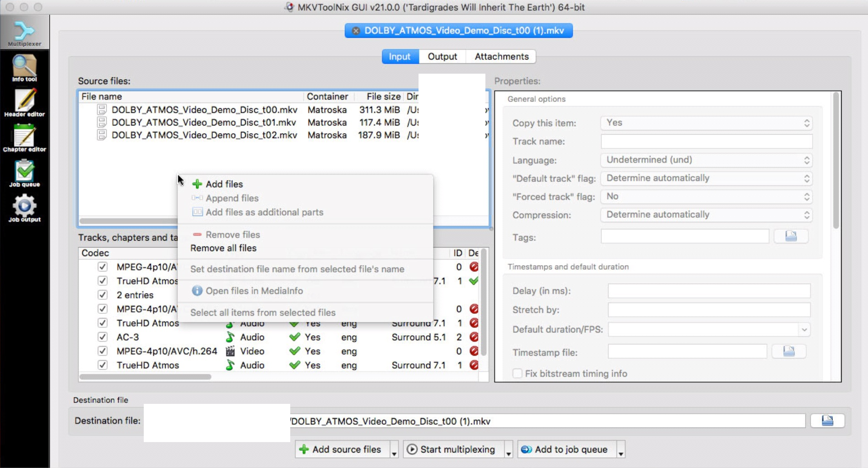Image resolution: width=868 pixels, height=468 pixels.
Task: Click the Stretch by input field
Action: point(709,310)
